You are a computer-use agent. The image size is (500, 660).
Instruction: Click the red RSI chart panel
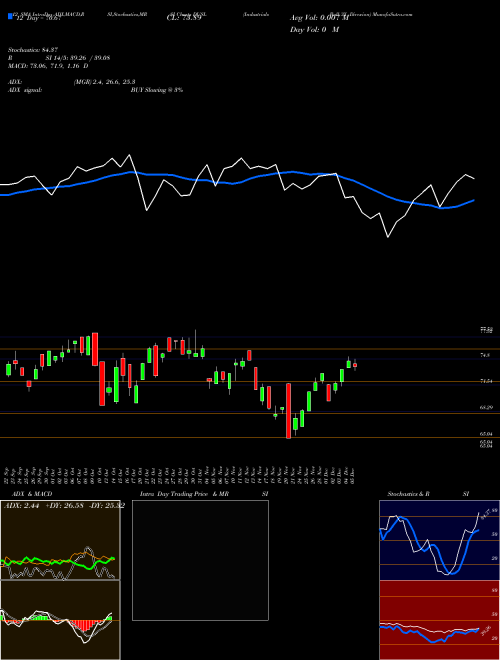click(439, 620)
